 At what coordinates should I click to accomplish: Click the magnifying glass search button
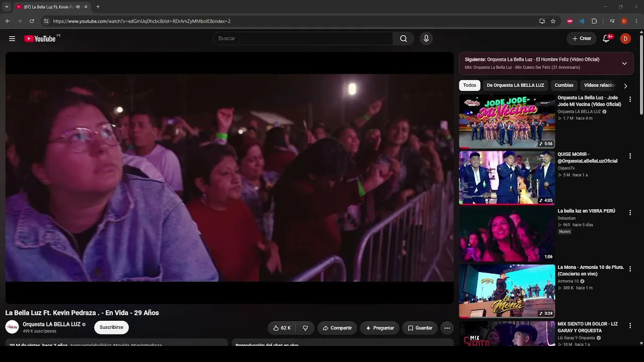click(404, 39)
